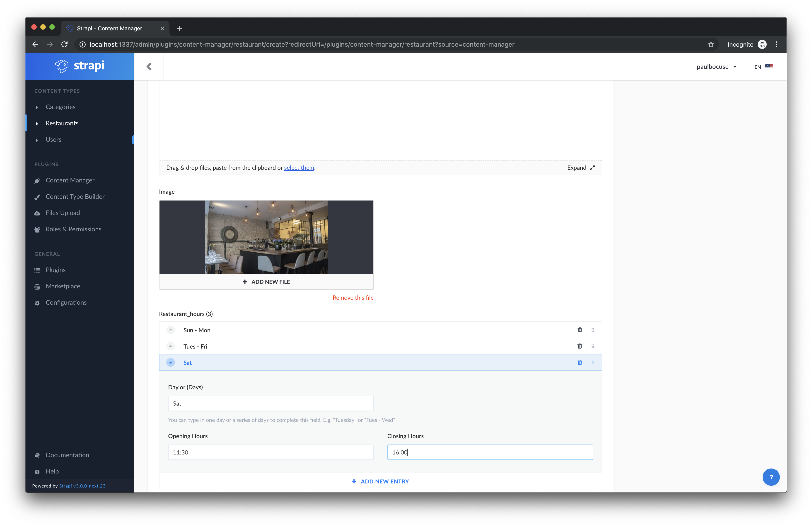812x526 pixels.
Task: Expand the Tues - Fri hours entry
Action: coord(171,346)
